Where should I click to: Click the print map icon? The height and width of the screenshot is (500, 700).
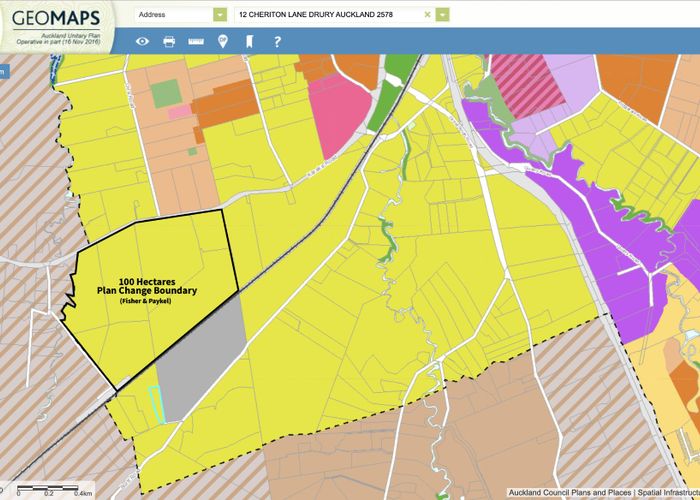pyautogui.click(x=169, y=41)
